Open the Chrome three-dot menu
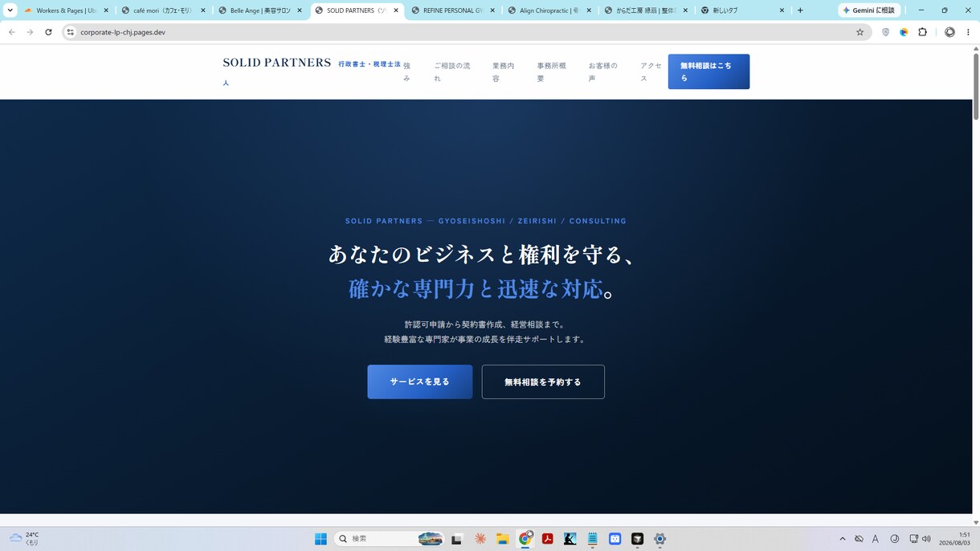Image resolution: width=980 pixels, height=551 pixels. 968,32
